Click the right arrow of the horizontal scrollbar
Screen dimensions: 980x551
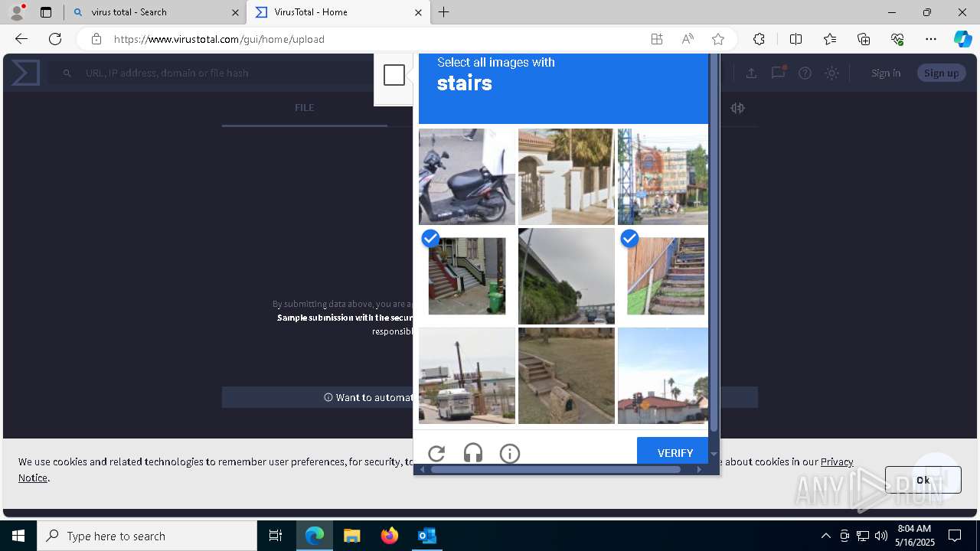699,469
